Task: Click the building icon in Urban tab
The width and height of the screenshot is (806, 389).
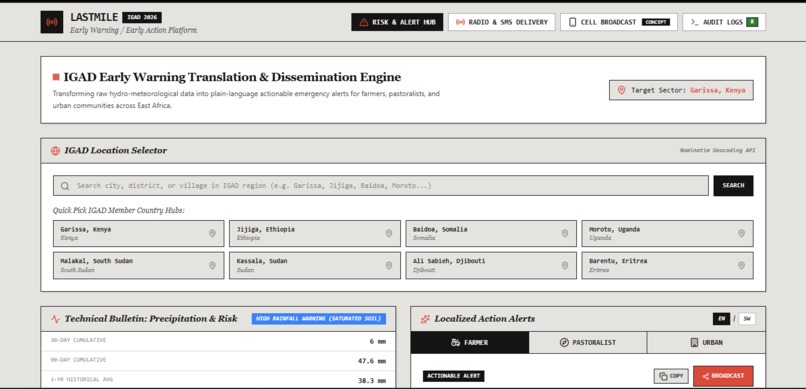Action: [694, 342]
